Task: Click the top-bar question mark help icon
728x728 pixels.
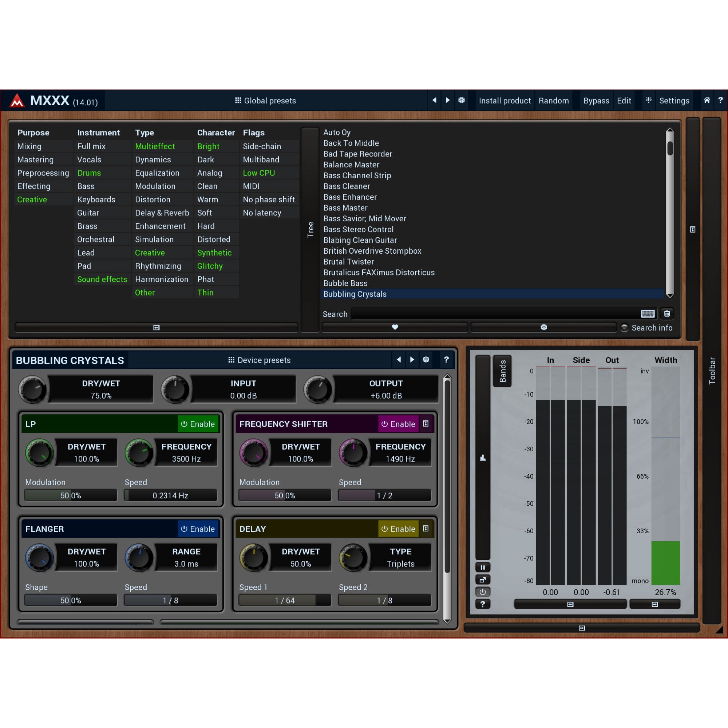Action: (x=720, y=100)
